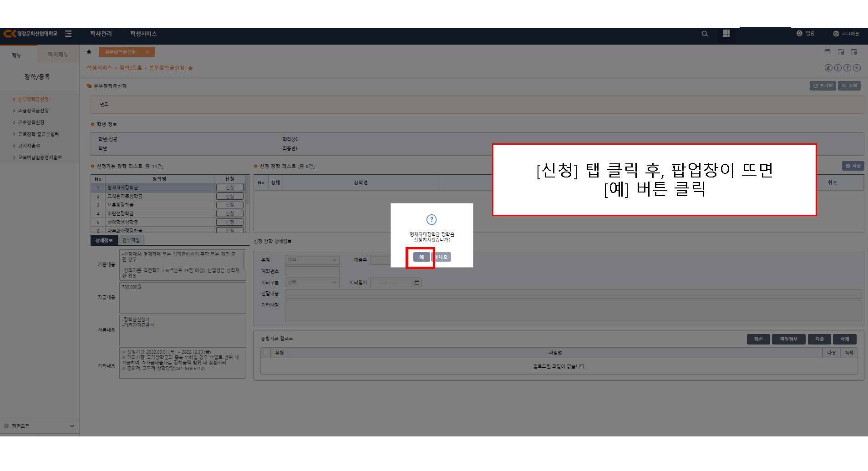Click 신청 for 장애학생장학금
This screenshot has height=471, width=868.
pos(230,222)
